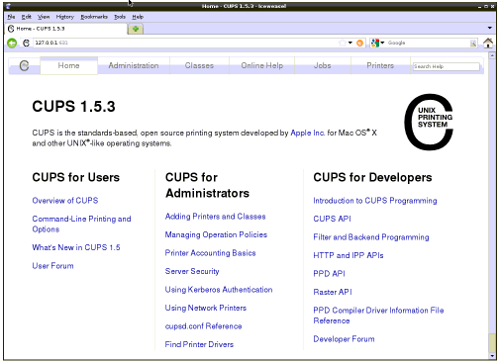
Task: Open the View menu
Action: coord(44,17)
